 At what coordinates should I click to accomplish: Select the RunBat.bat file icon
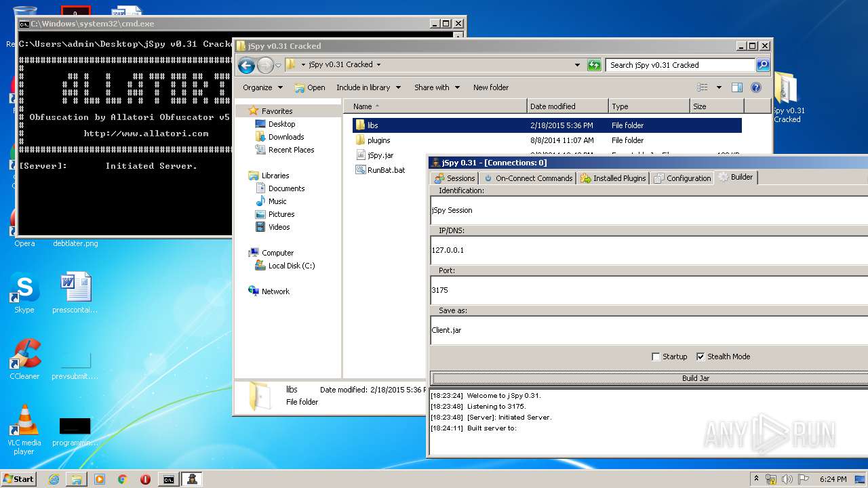(361, 170)
